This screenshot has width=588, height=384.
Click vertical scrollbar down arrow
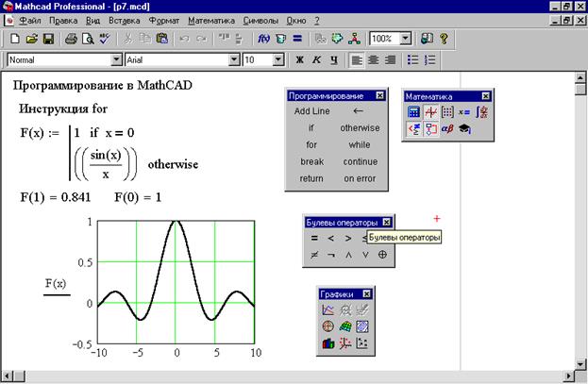580,364
